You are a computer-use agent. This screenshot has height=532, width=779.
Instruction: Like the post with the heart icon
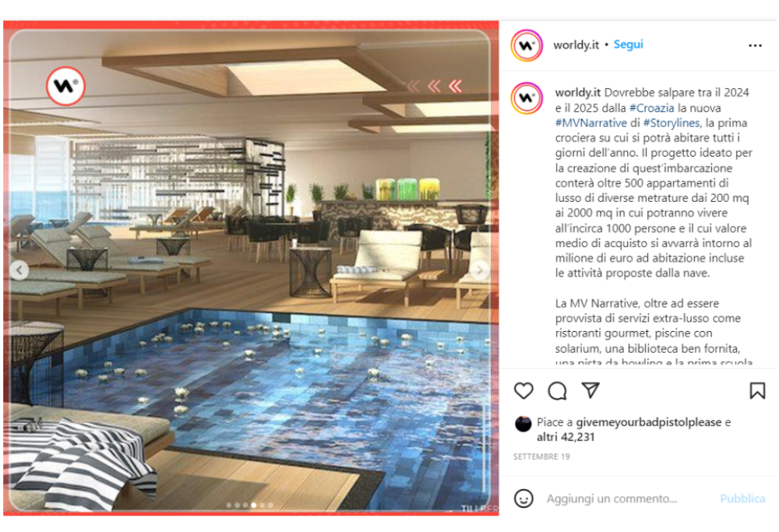523,391
